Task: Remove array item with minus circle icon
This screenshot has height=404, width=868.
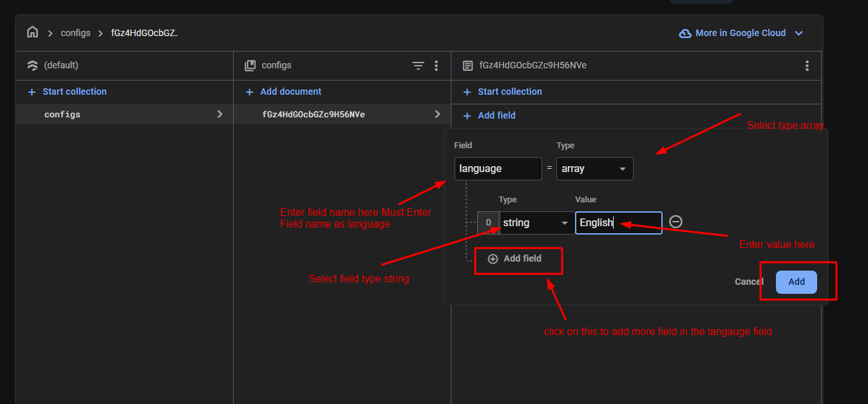Action: (675, 222)
